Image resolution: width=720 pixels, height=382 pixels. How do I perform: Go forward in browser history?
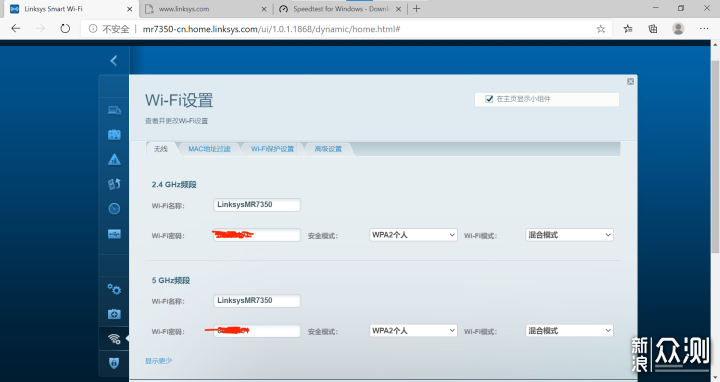40,28
